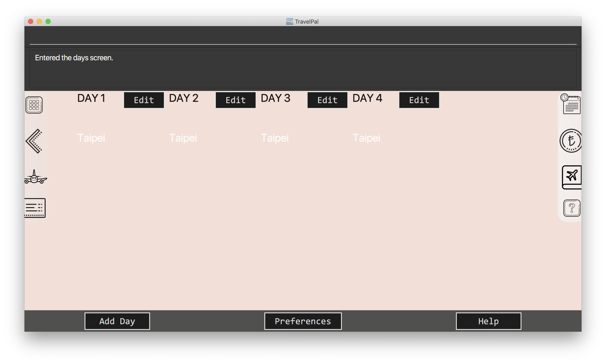Open Preferences from the bottom bar

pos(303,321)
